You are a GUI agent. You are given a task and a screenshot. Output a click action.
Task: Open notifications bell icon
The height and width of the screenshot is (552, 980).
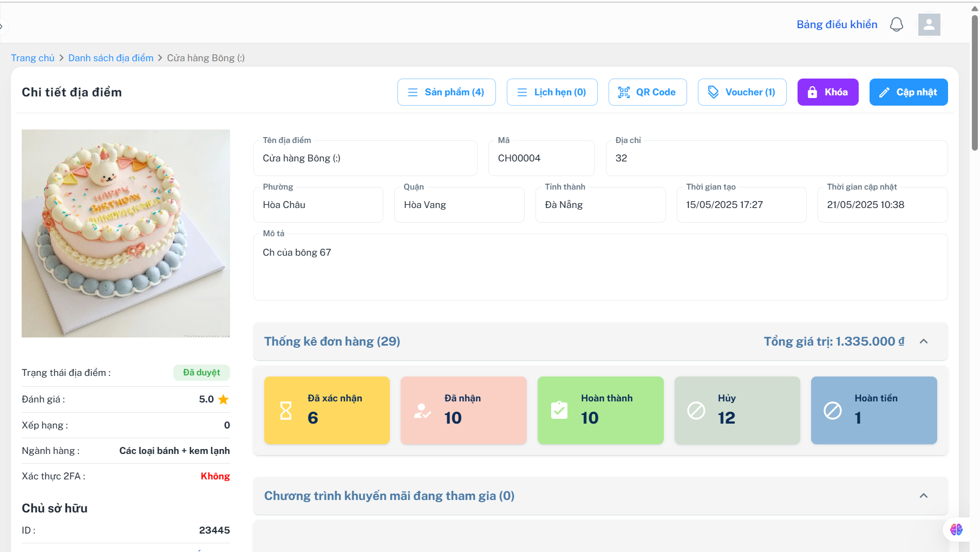coord(897,24)
